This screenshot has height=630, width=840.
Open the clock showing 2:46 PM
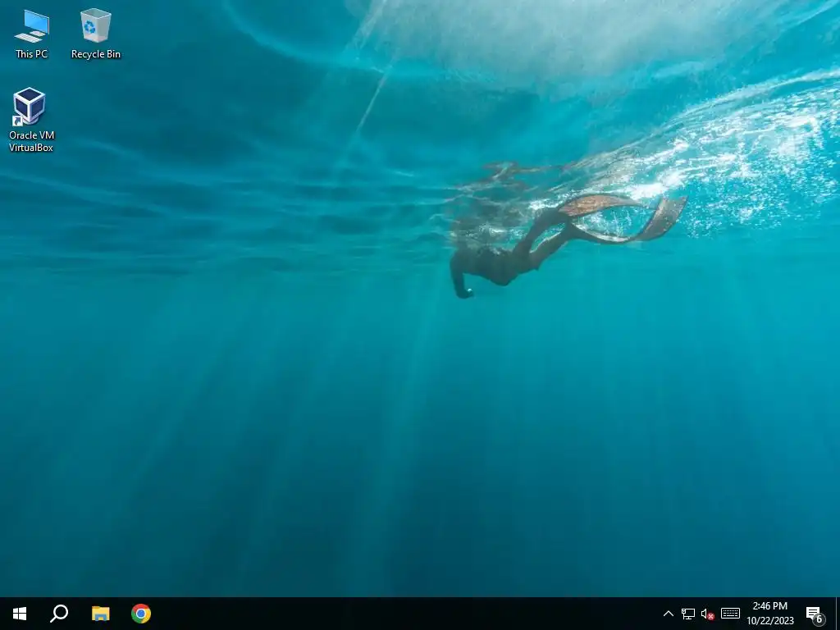770,614
